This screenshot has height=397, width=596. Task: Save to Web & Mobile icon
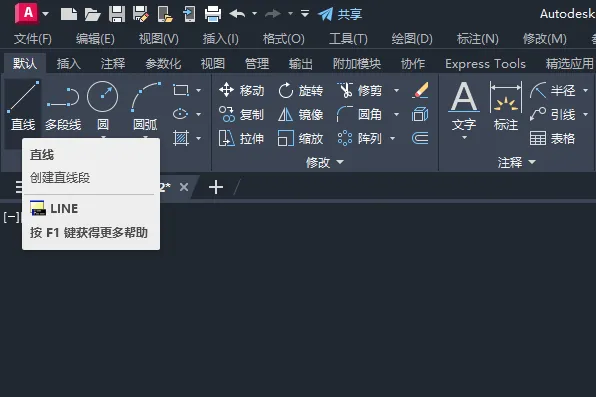[189, 14]
